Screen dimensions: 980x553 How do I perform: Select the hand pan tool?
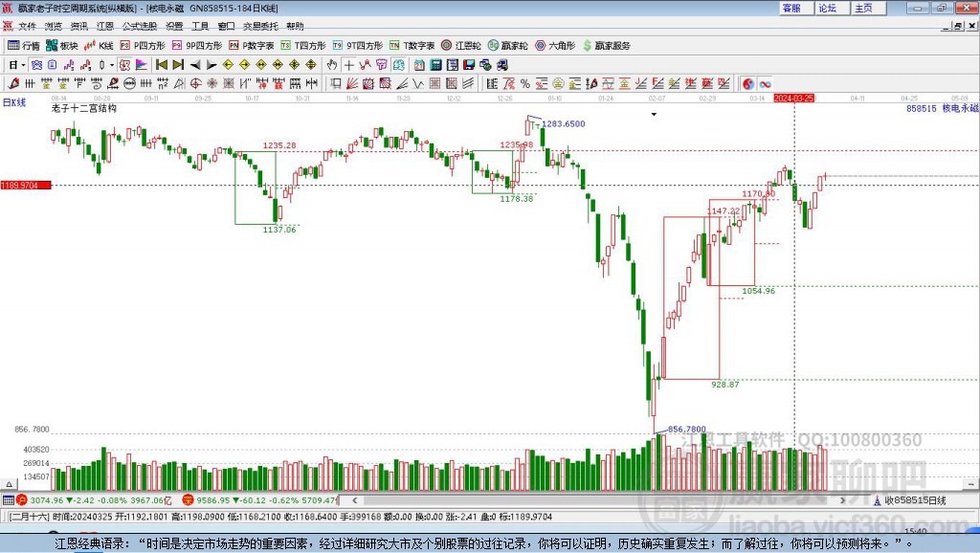click(x=332, y=65)
